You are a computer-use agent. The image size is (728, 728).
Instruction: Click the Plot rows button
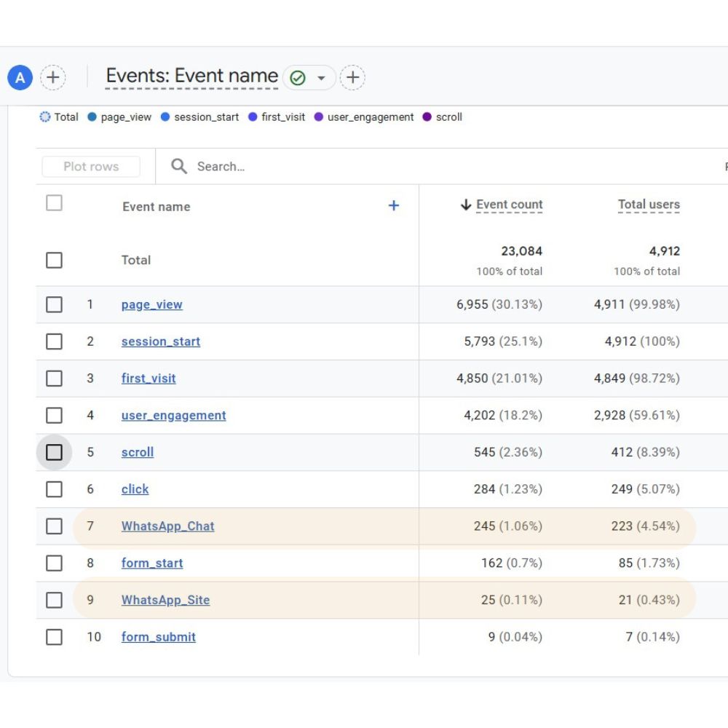91,167
